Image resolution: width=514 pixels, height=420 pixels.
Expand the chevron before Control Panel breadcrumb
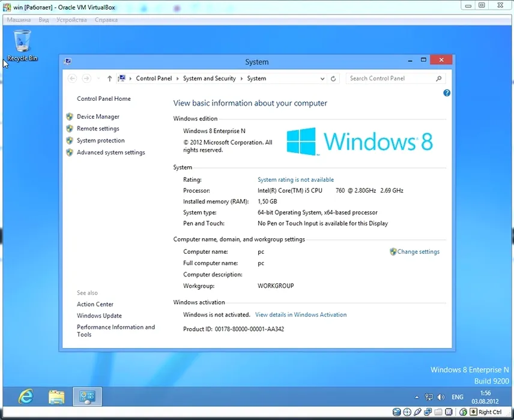[130, 79]
